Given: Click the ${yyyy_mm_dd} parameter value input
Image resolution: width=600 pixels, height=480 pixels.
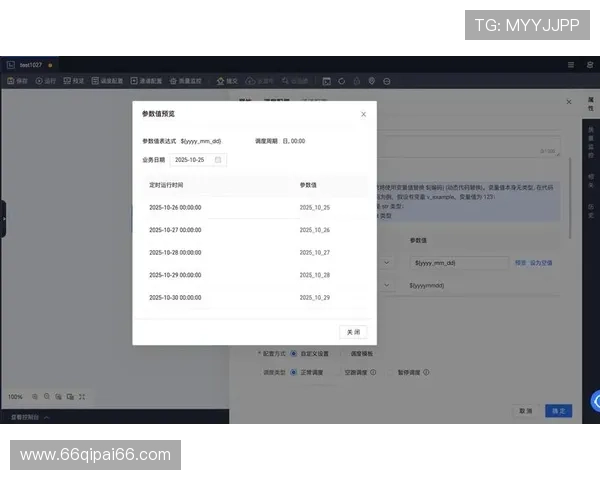Looking at the screenshot, I should coord(459,263).
